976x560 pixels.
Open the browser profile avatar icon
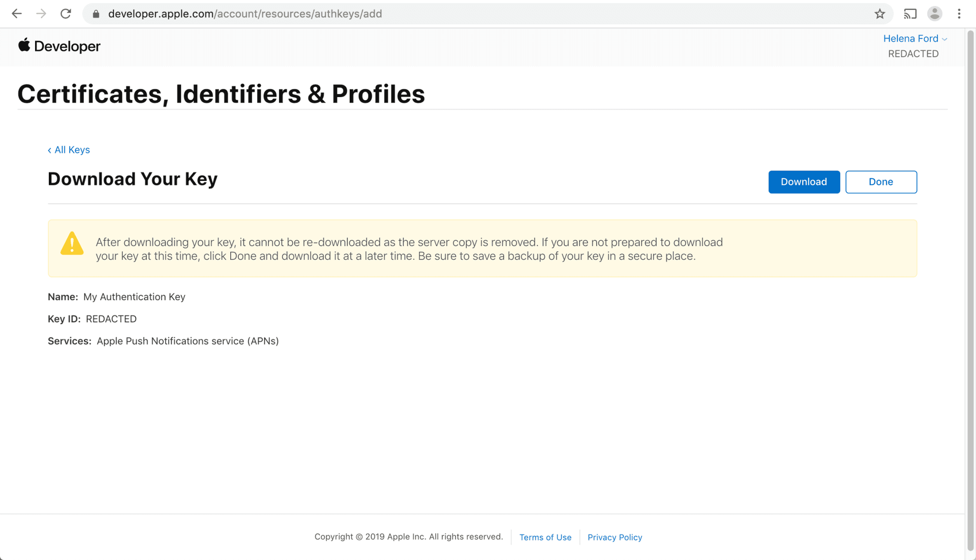(x=934, y=14)
